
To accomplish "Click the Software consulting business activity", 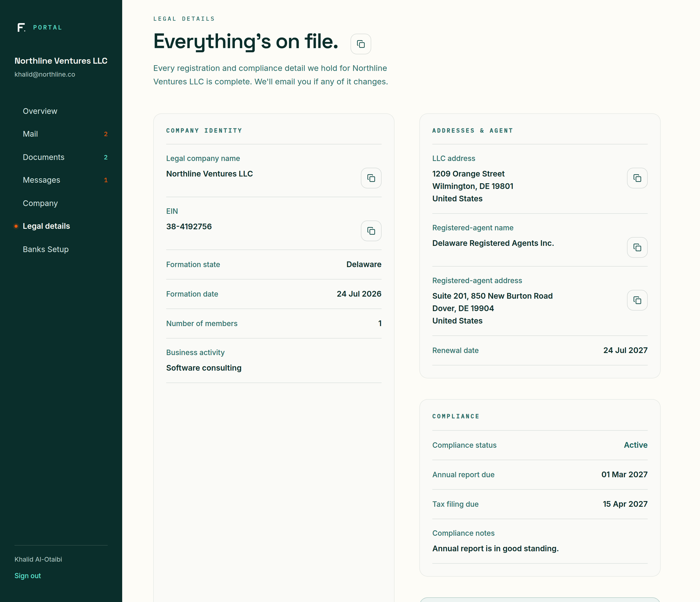I will click(x=204, y=368).
